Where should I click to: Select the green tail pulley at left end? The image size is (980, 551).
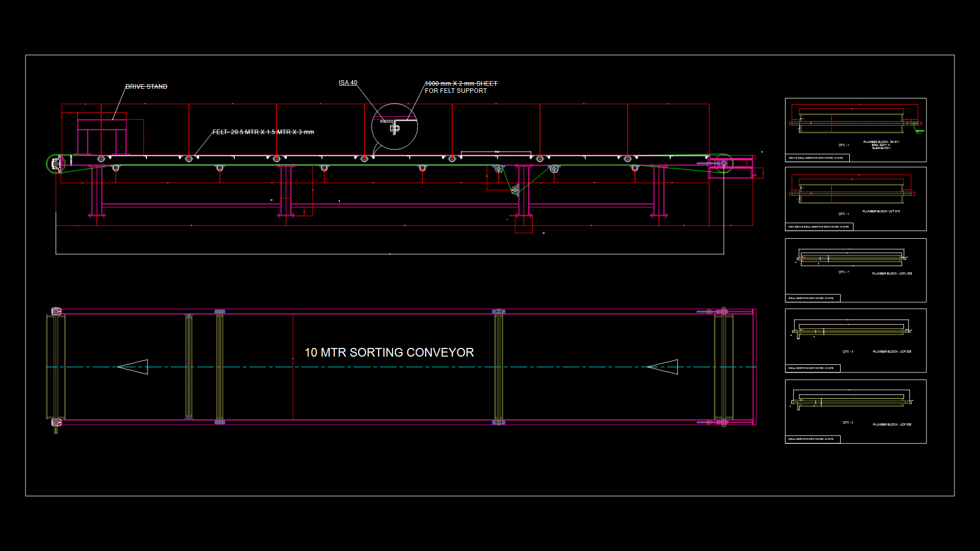[55, 164]
